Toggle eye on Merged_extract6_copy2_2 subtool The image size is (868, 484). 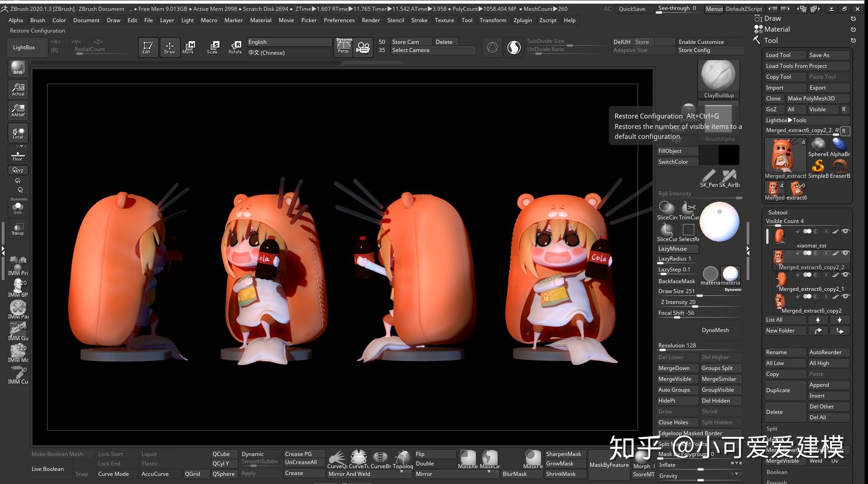point(845,253)
